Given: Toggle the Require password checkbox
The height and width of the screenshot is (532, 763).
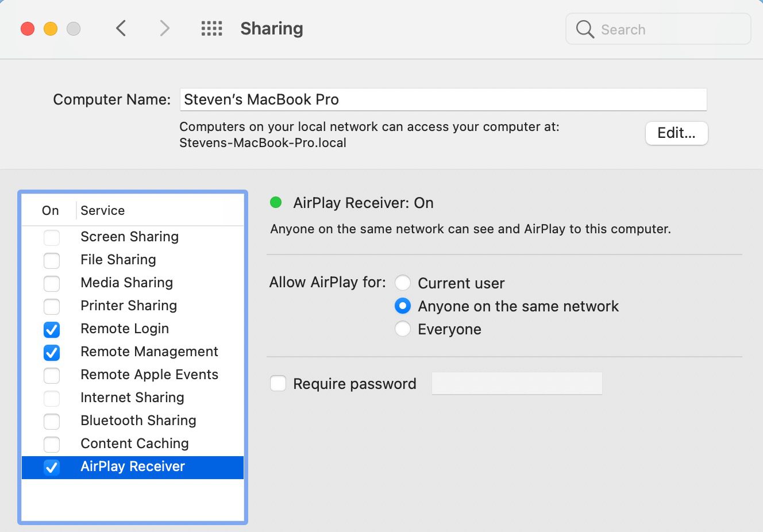Looking at the screenshot, I should pyautogui.click(x=278, y=383).
